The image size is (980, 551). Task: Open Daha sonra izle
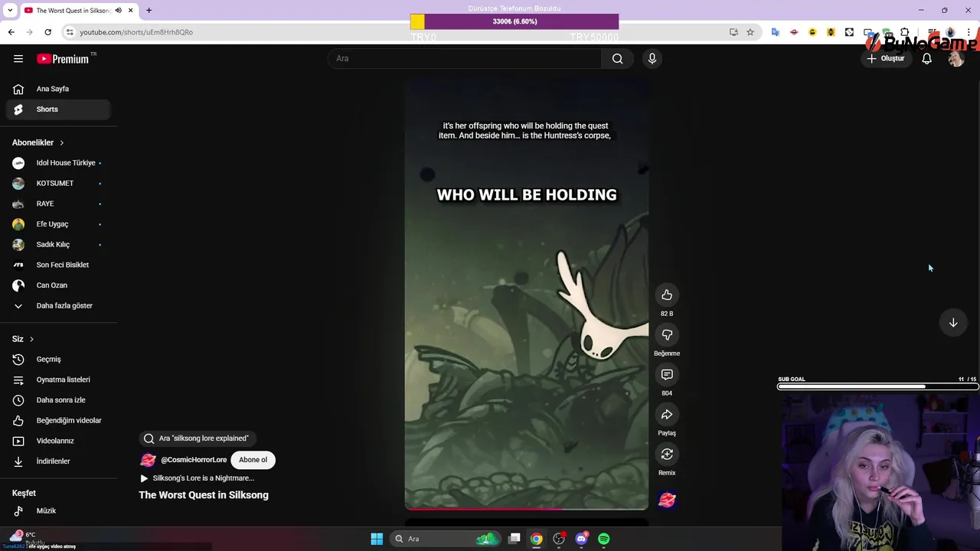click(x=58, y=399)
